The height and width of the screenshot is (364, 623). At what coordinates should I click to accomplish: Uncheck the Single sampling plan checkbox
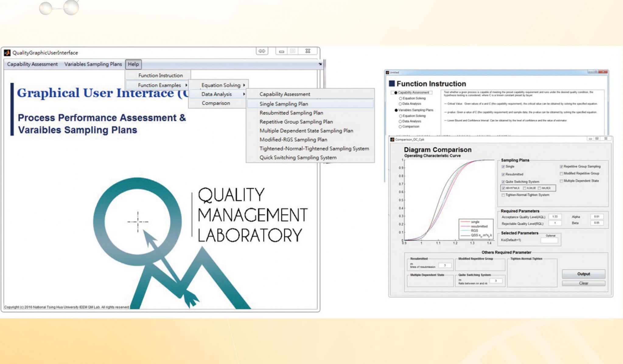[503, 167]
